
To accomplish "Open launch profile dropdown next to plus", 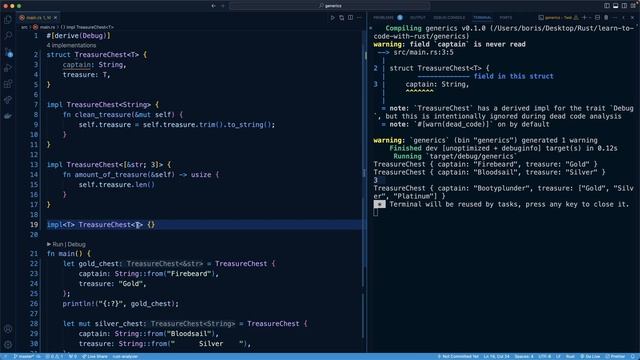I will click(x=590, y=18).
